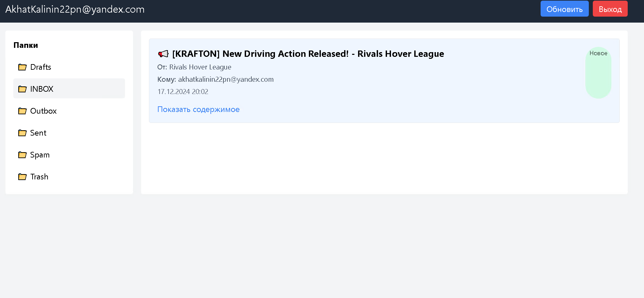644x298 pixels.
Task: Click the recipient address akhatkalinin22pn@yandex.com
Action: [226, 79]
